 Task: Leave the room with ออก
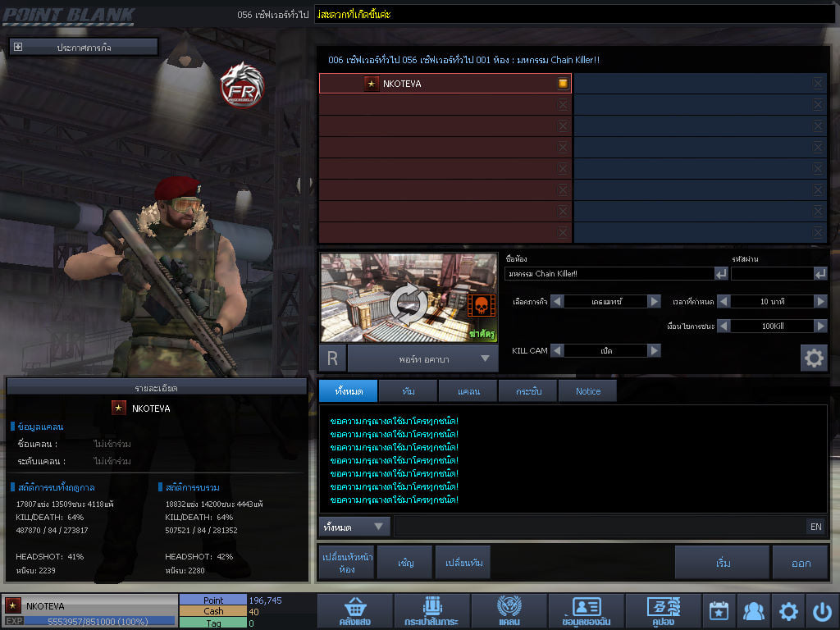pyautogui.click(x=801, y=563)
